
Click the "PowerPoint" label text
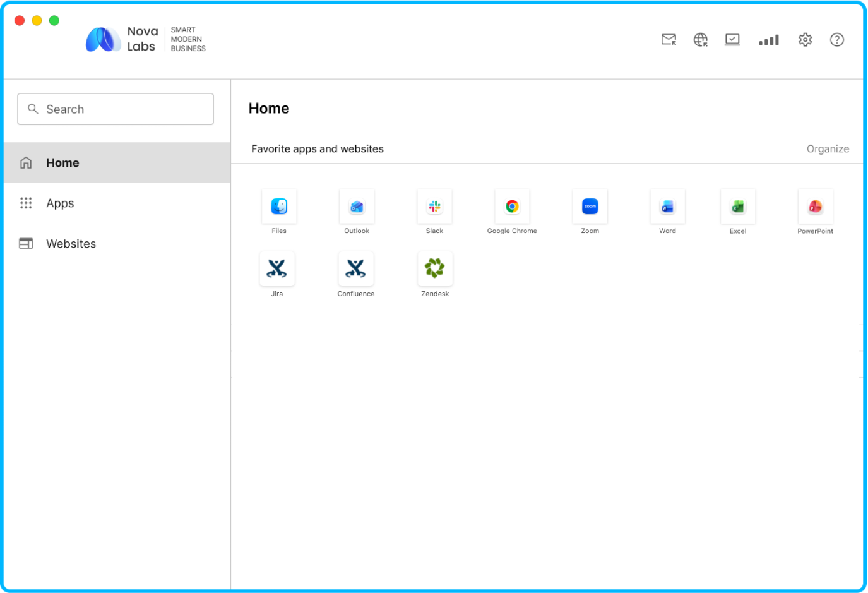click(x=815, y=231)
